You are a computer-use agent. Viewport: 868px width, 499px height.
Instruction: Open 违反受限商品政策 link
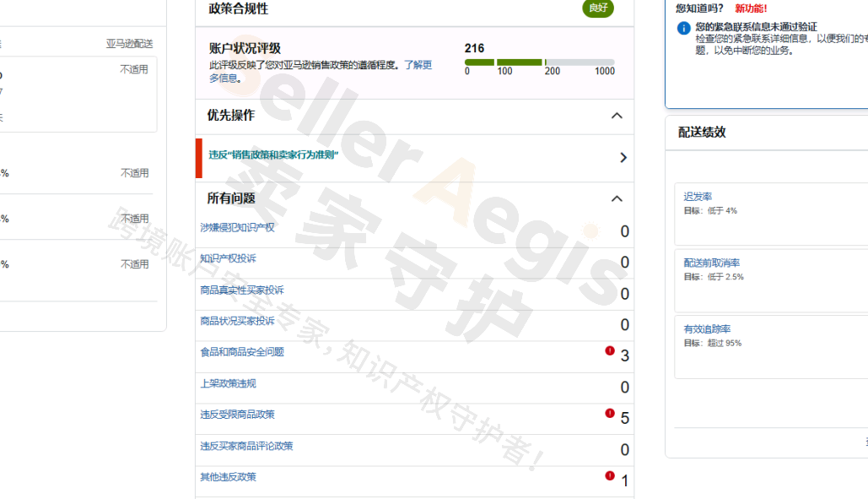(237, 415)
